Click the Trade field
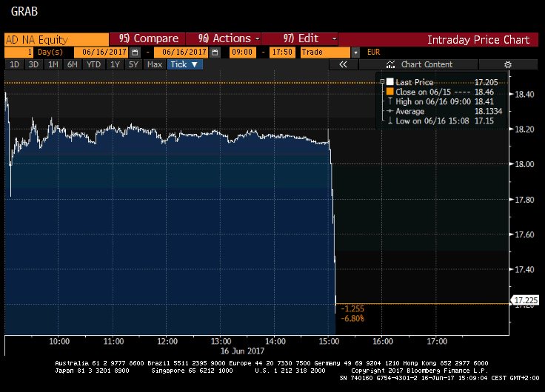This screenshot has height=392, width=545. click(x=325, y=53)
